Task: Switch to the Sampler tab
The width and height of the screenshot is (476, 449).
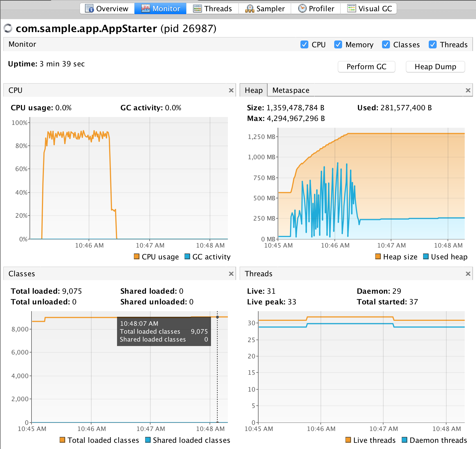Action: (x=265, y=8)
